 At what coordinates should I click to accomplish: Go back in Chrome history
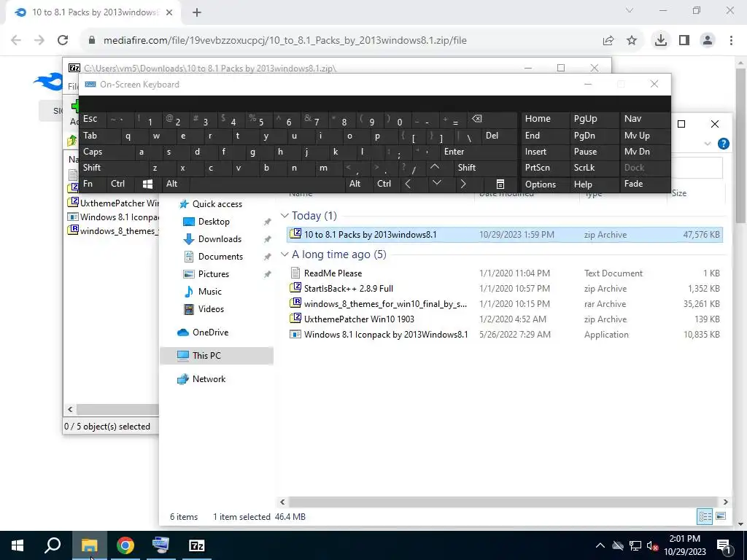16,41
